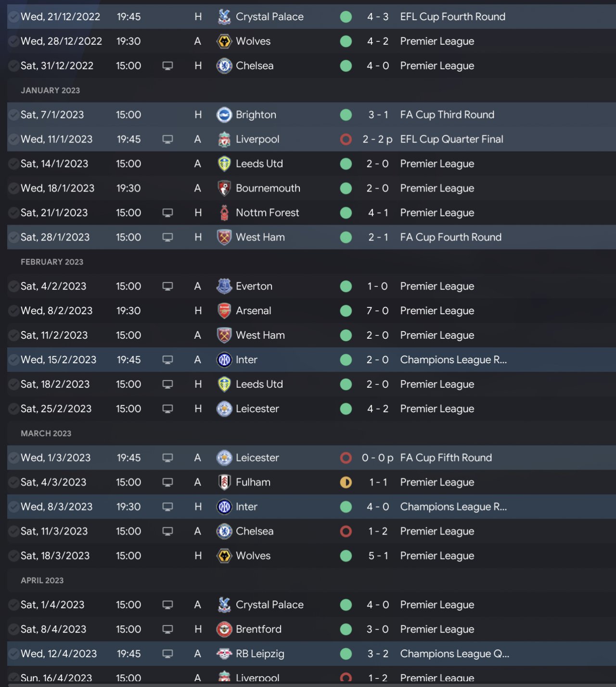Toggle the checkmark beside Sat, 7/1/2023 fixture
This screenshot has width=616, height=687.
(x=13, y=115)
